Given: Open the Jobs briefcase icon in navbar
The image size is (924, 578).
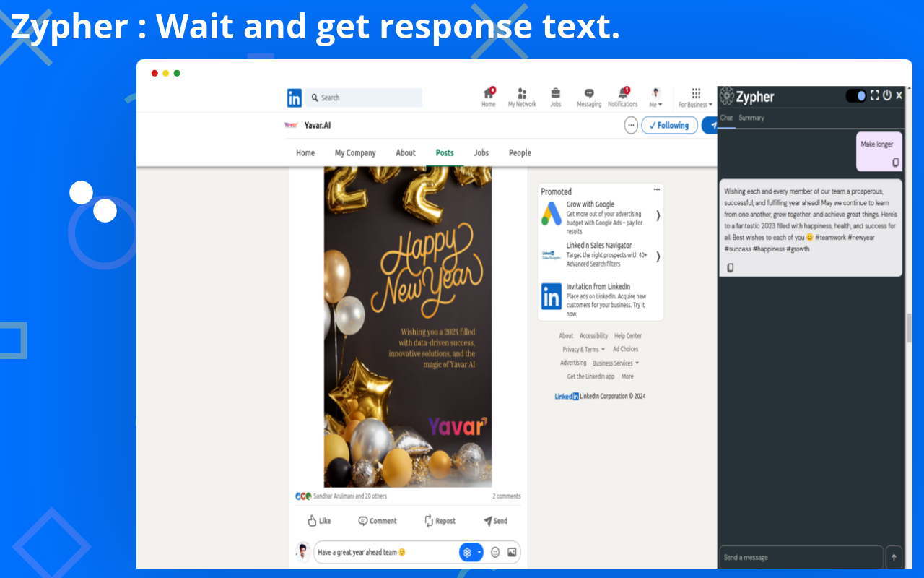Looking at the screenshot, I should [x=556, y=98].
